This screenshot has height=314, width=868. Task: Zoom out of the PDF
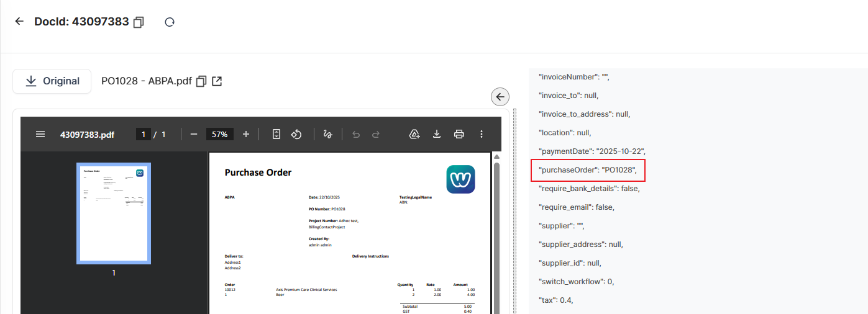(194, 134)
